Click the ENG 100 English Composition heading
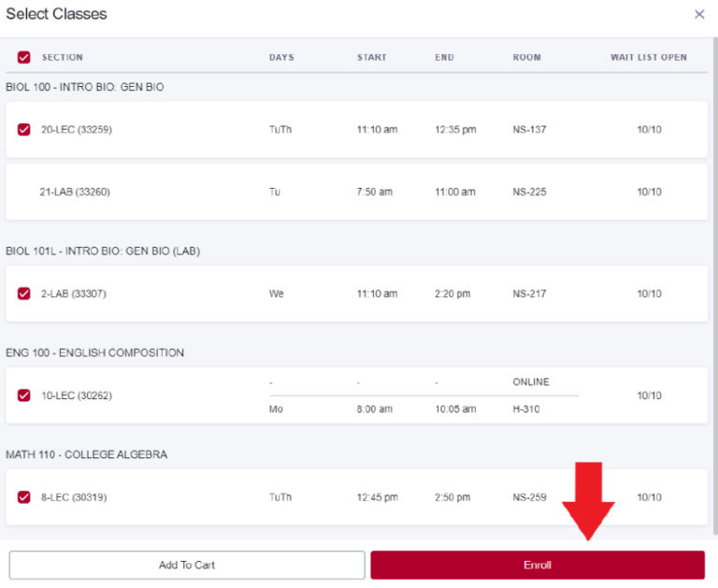 point(94,352)
